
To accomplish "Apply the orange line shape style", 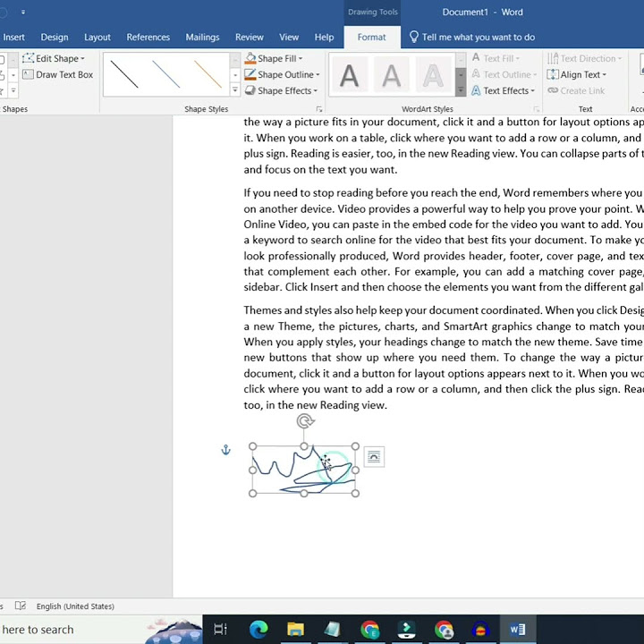I will (x=208, y=74).
